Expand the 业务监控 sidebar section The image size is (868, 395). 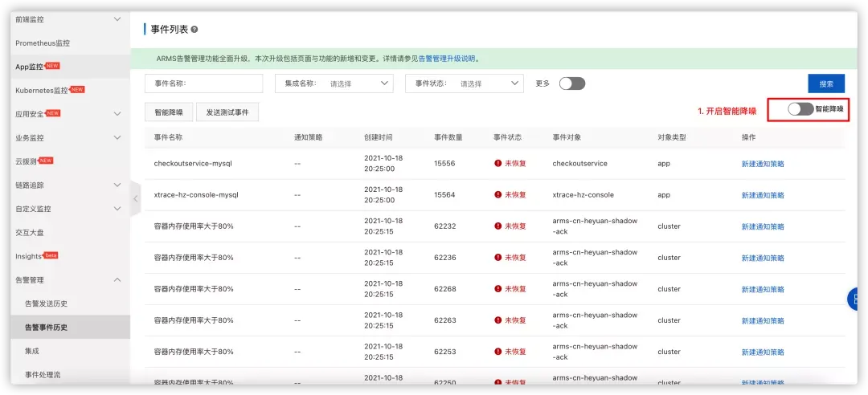click(117, 137)
